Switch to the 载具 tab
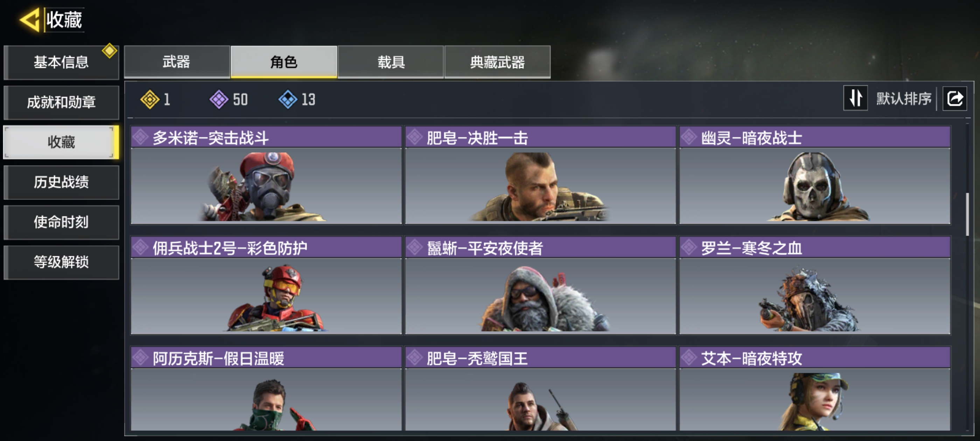 point(391,62)
